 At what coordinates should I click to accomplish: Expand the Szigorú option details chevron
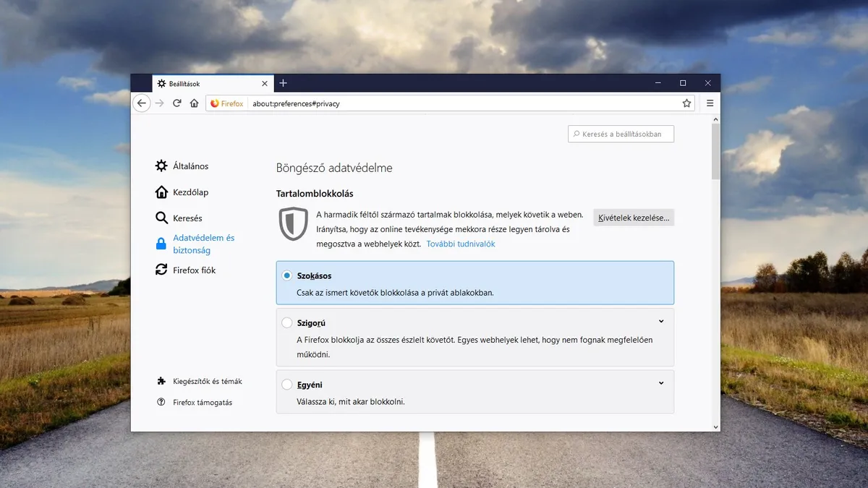(660, 321)
